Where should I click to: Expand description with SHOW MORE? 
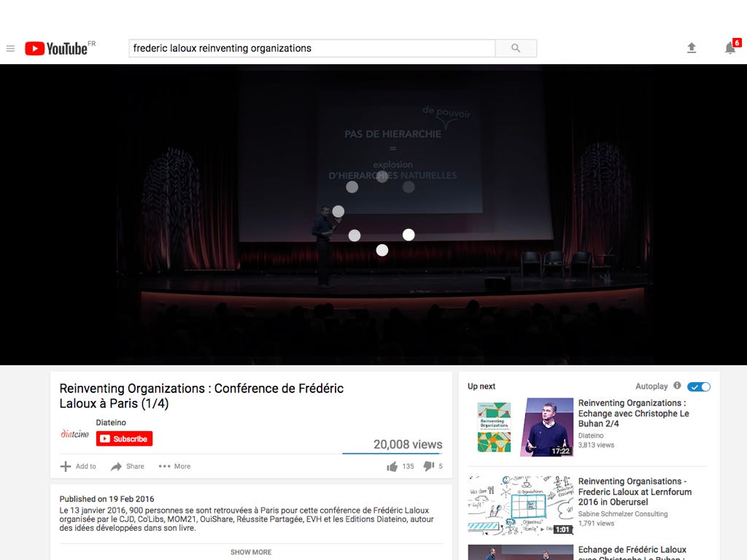(251, 552)
